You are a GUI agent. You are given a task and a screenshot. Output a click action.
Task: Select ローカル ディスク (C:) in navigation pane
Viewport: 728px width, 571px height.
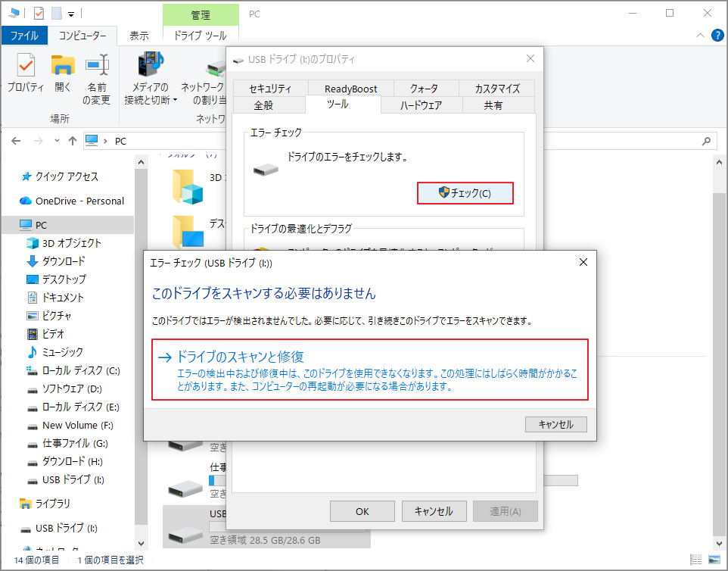pyautogui.click(x=73, y=370)
